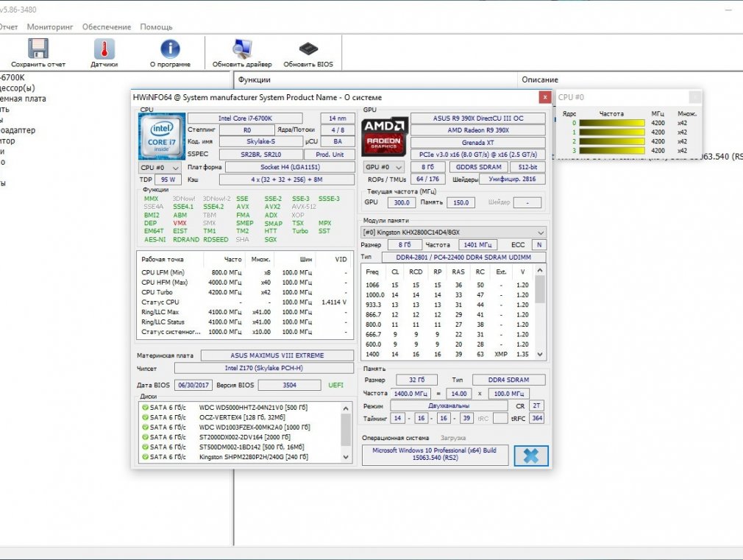743x560 pixels.
Task: Click status icon for Kingston SHPM2280P2H disk
Action: [145, 457]
